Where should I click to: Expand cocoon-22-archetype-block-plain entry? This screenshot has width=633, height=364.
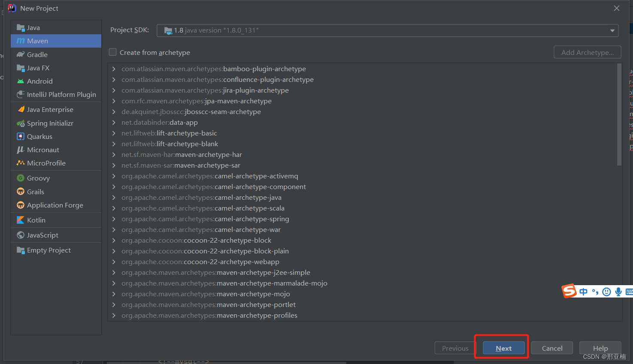[x=114, y=251]
